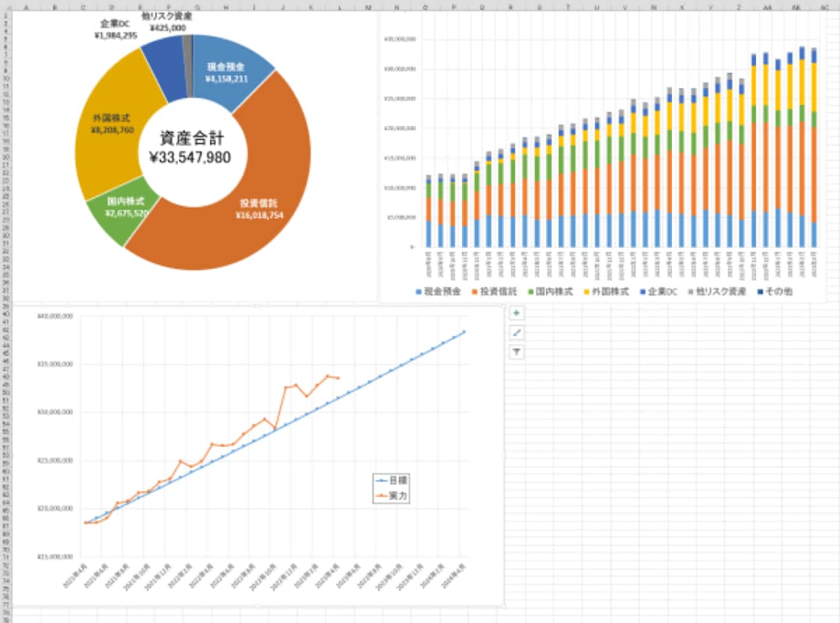
Task: Select 実力 legend entry in line chart
Action: [392, 495]
